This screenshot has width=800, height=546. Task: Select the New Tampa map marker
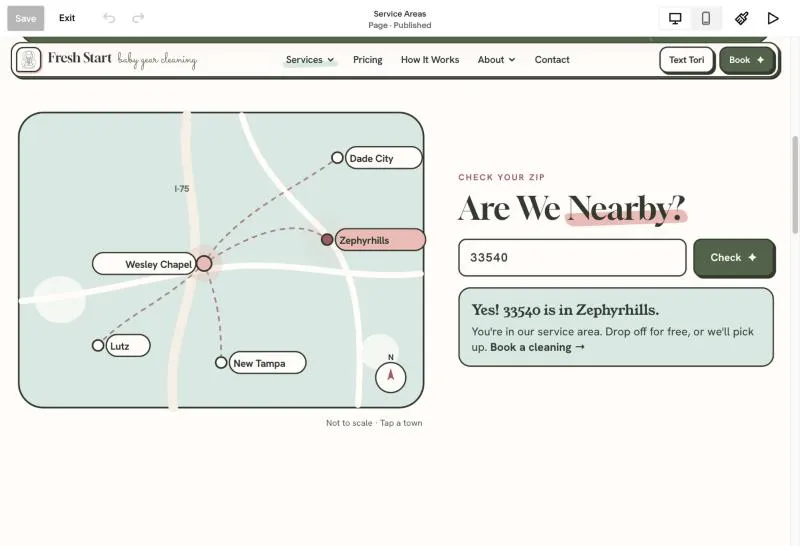coord(221,362)
